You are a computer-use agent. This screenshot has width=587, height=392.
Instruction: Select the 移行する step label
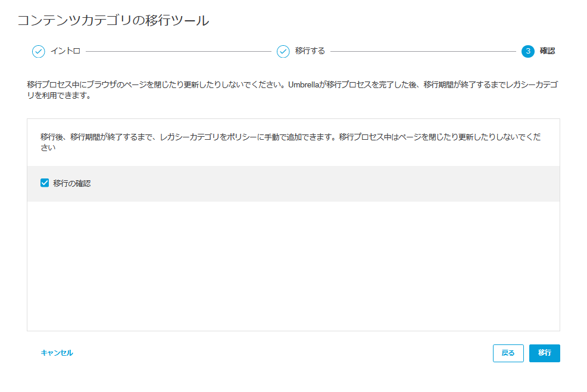(x=310, y=51)
